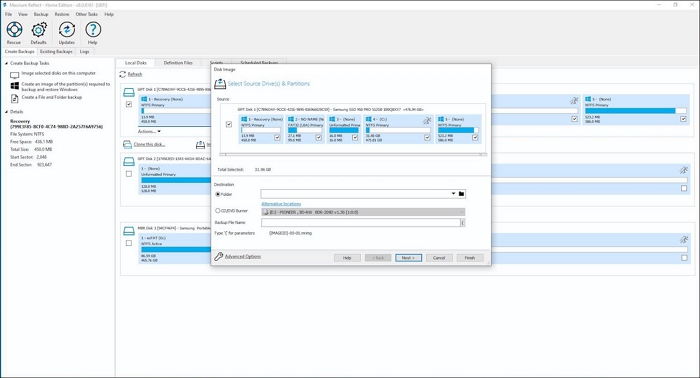Click the folder browse icon in Destination
The image size is (700, 378).
click(462, 194)
